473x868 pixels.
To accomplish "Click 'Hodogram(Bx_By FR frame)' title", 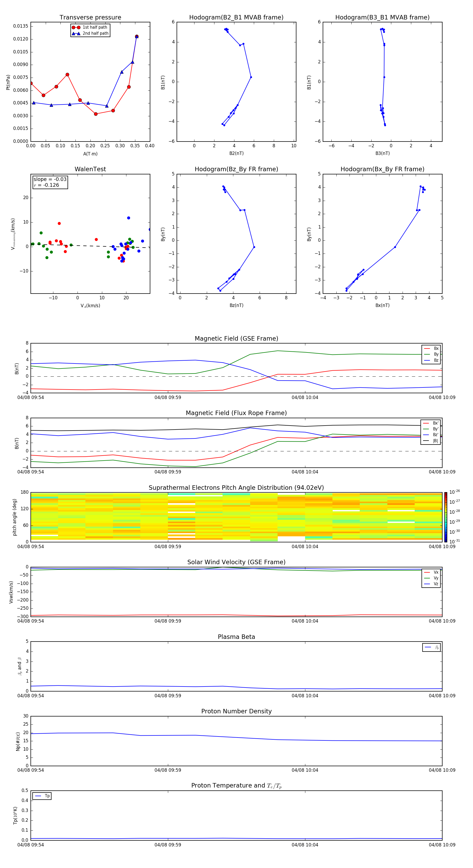I will coord(382,169).
